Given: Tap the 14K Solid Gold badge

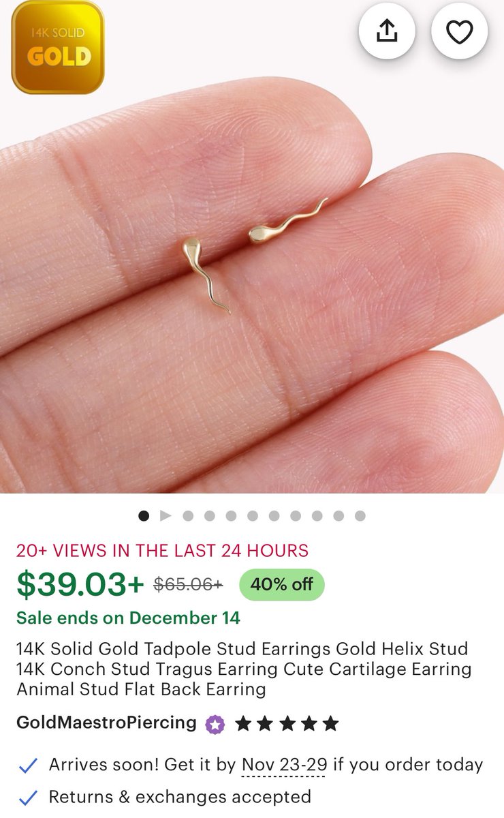Looking at the screenshot, I should [x=58, y=47].
